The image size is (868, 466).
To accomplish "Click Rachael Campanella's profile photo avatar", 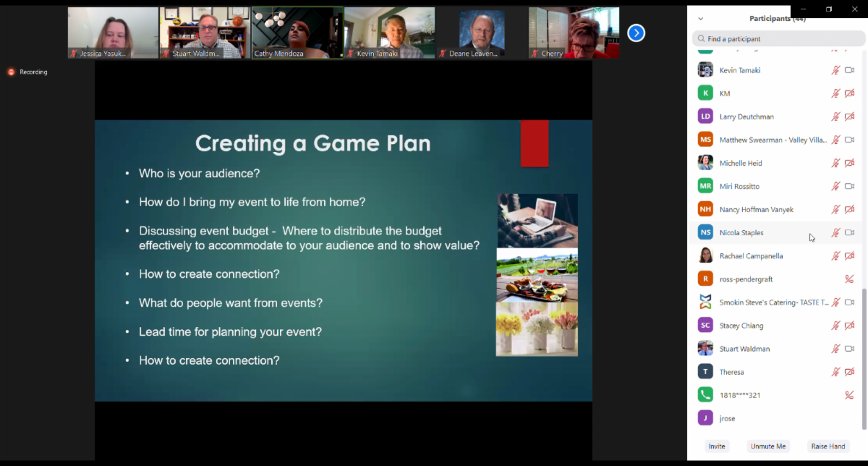I will coord(705,255).
